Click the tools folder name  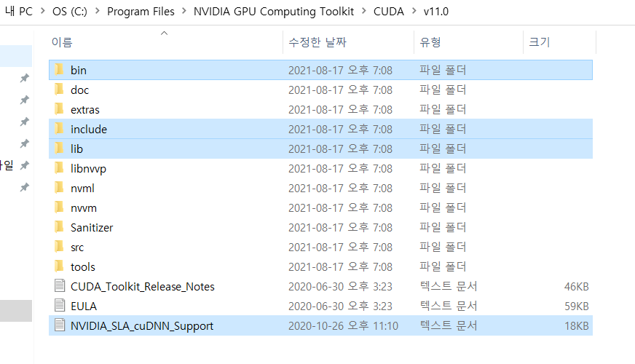[x=83, y=267]
